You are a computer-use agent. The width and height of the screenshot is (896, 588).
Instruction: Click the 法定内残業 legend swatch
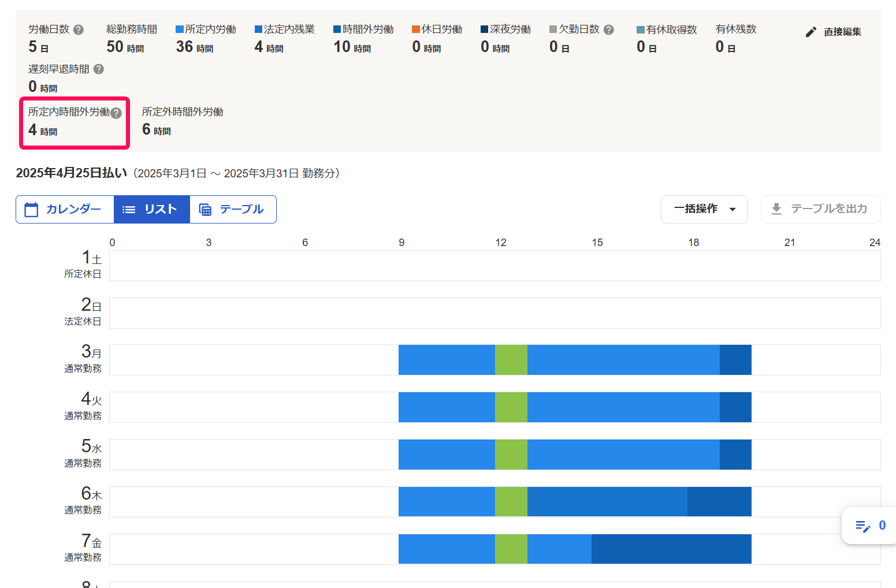[x=259, y=29]
